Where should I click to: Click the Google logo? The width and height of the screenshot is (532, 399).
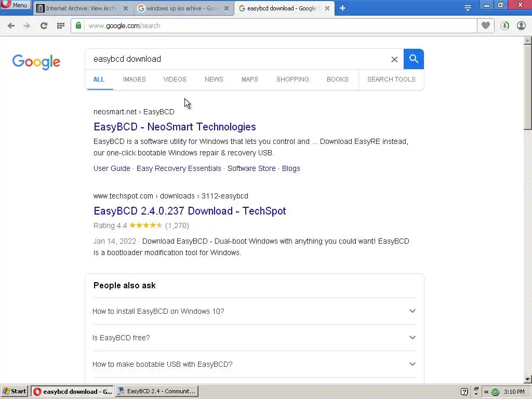coord(36,62)
